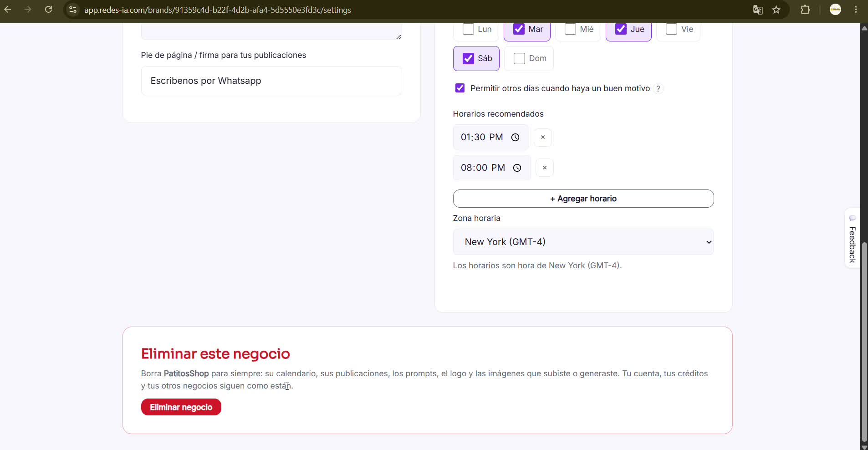Open the Zona horaria dropdown

pyautogui.click(x=583, y=242)
